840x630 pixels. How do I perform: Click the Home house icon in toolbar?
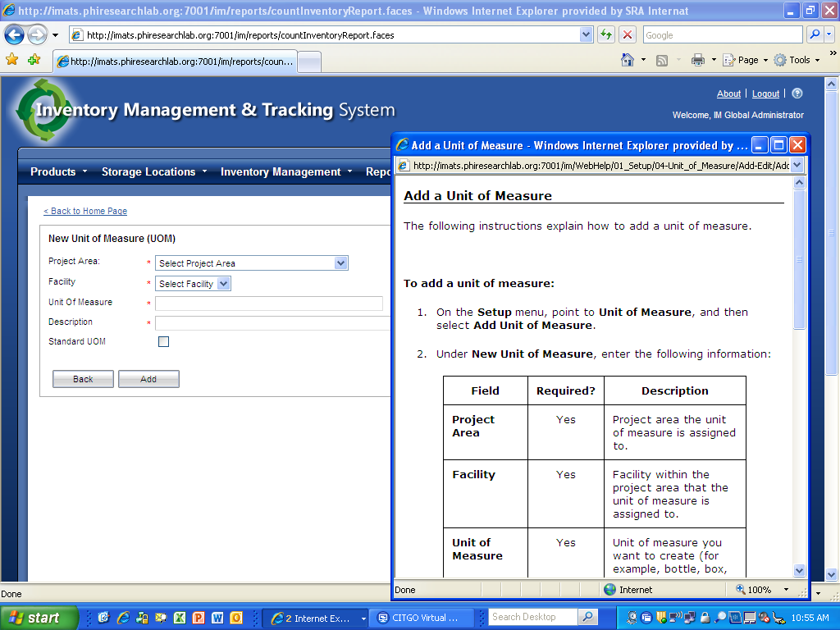click(628, 60)
